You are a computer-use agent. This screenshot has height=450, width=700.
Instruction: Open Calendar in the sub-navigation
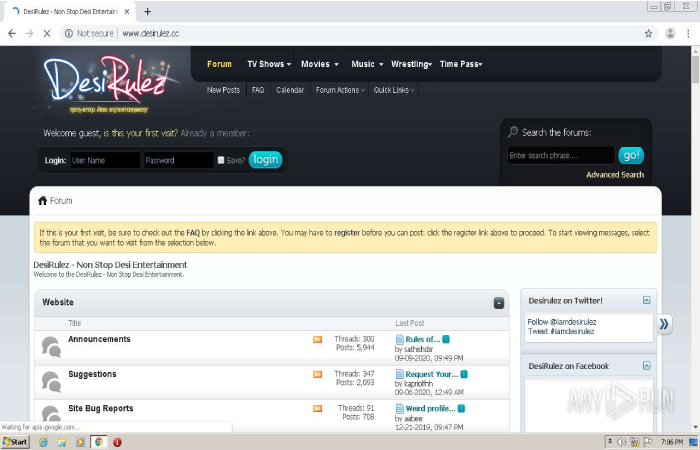point(290,90)
